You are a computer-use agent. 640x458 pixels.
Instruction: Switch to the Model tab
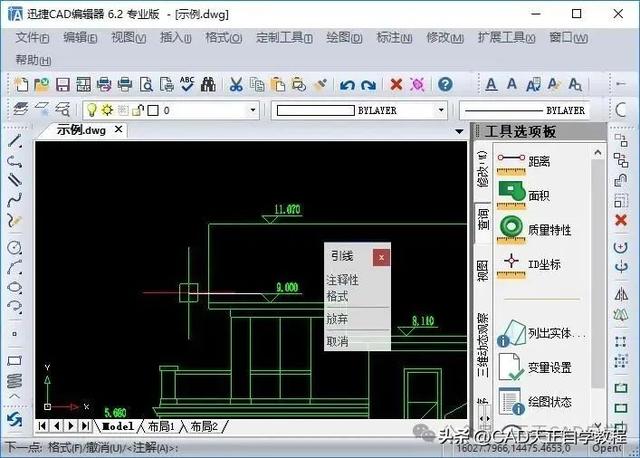point(118,427)
